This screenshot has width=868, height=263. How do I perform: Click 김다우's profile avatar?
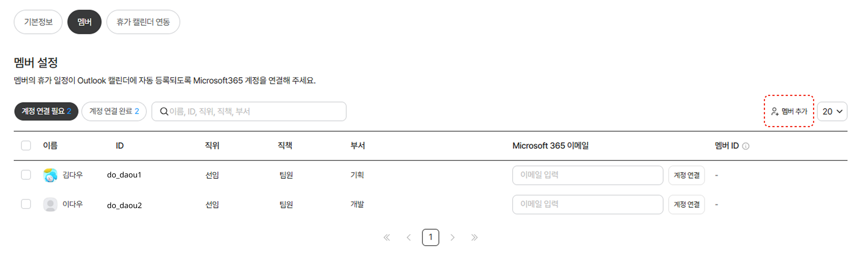coord(50,175)
